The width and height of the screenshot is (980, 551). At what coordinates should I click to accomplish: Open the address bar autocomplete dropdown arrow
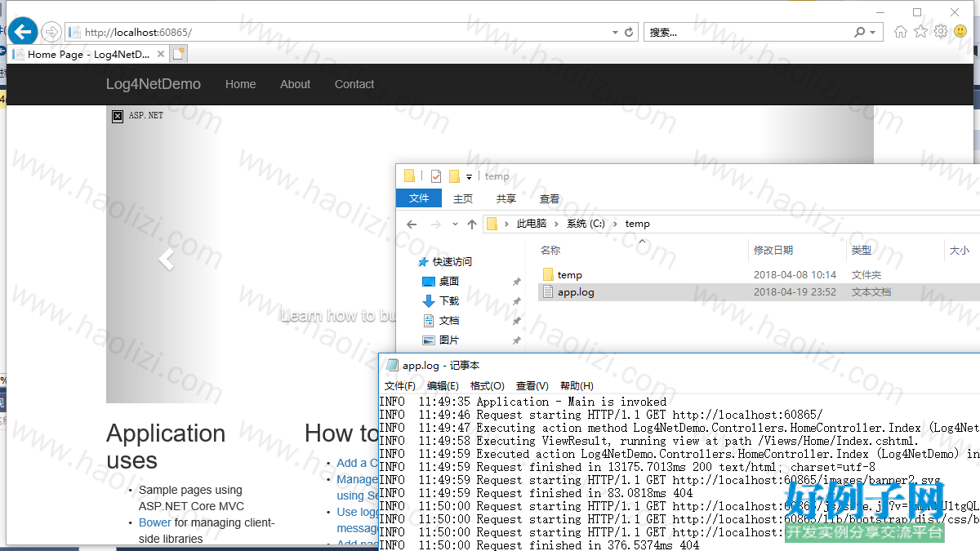[615, 33]
